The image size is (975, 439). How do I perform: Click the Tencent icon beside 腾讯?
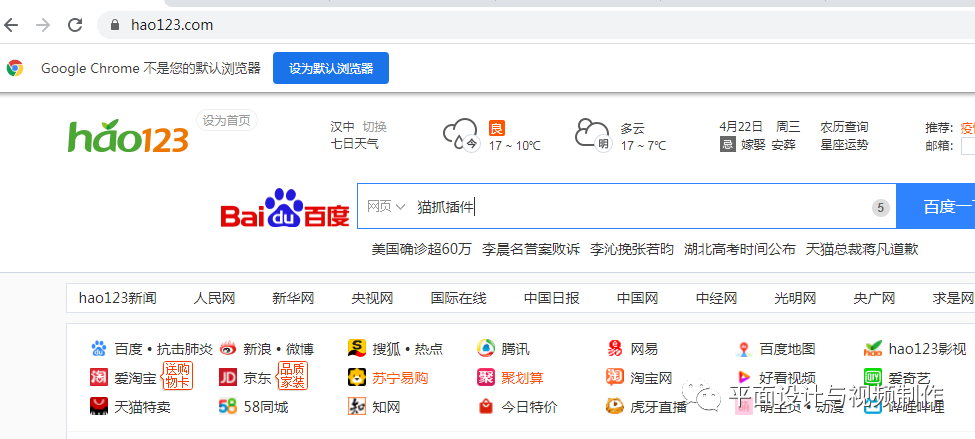coord(486,348)
